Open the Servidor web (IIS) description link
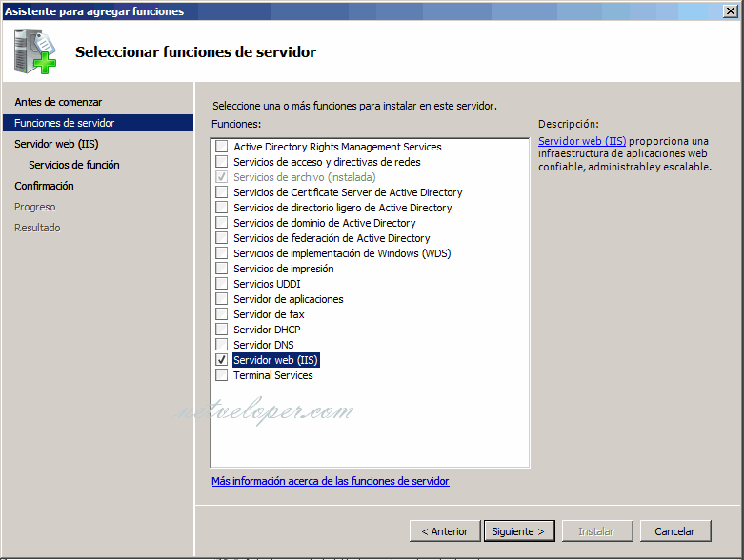Viewport: 744px width, 560px height. coord(582,141)
